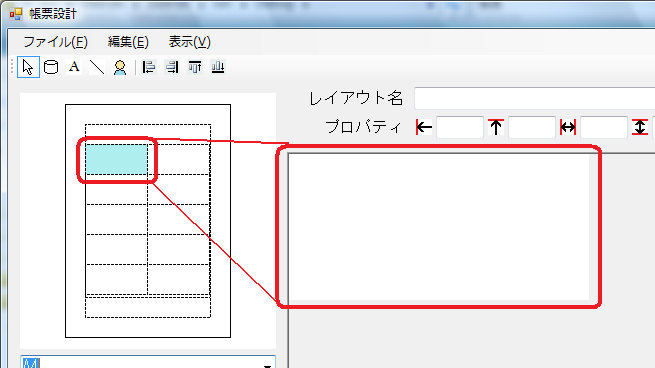Image resolution: width=655 pixels, height=368 pixels.
Task: Focus the width property field
Action: tap(604, 127)
